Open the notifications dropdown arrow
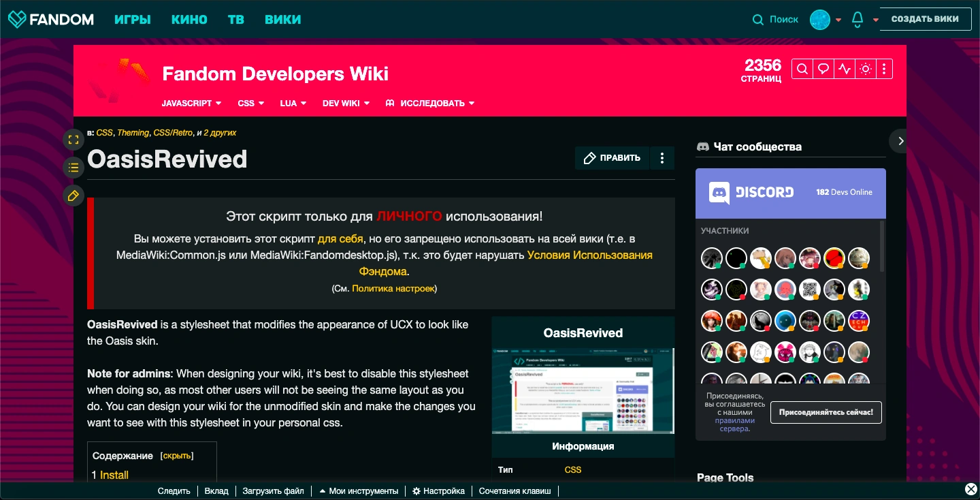This screenshot has height=500, width=980. click(876, 20)
